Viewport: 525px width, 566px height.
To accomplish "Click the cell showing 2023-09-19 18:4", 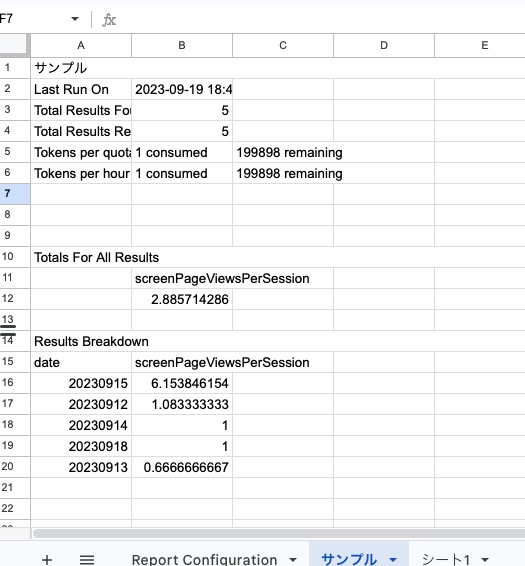I will click(182, 89).
